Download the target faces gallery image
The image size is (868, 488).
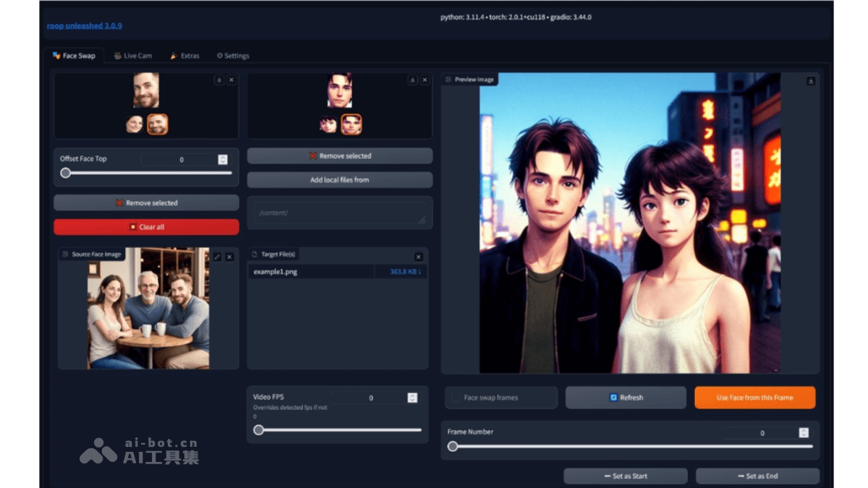412,80
